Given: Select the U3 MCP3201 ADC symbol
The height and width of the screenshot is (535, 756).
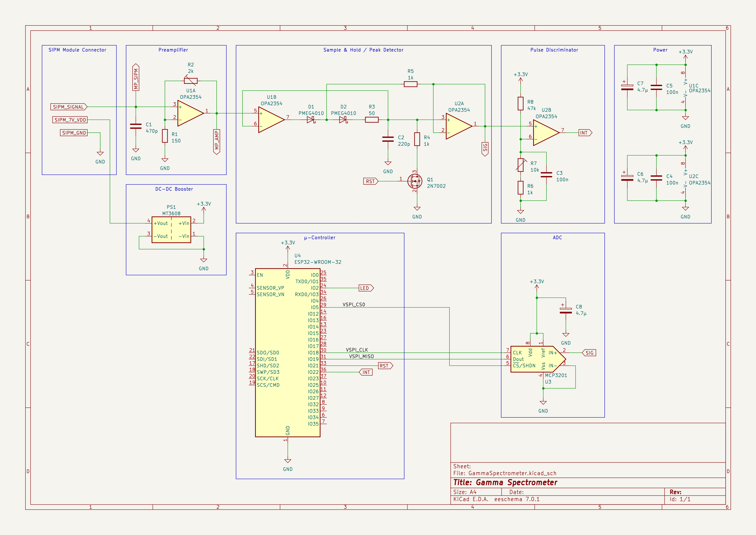Looking at the screenshot, I should pyautogui.click(x=538, y=359).
